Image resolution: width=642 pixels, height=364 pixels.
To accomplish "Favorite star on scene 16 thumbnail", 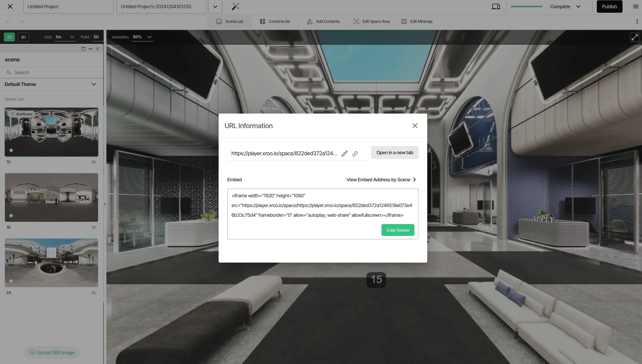I will tap(11, 216).
